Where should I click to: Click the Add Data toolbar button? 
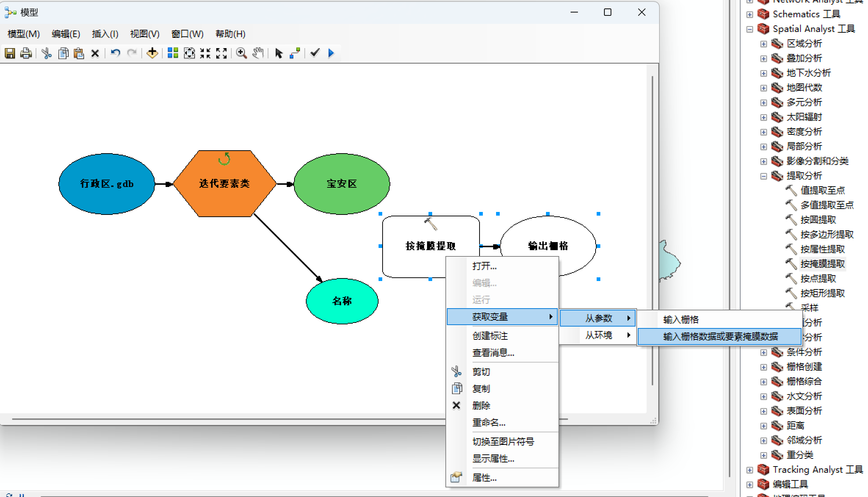pos(152,53)
